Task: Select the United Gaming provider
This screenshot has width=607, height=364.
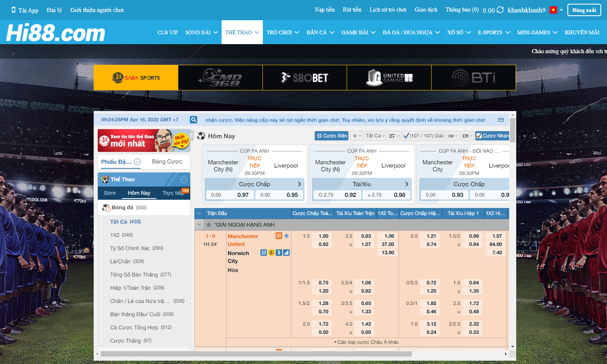Action: [389, 78]
